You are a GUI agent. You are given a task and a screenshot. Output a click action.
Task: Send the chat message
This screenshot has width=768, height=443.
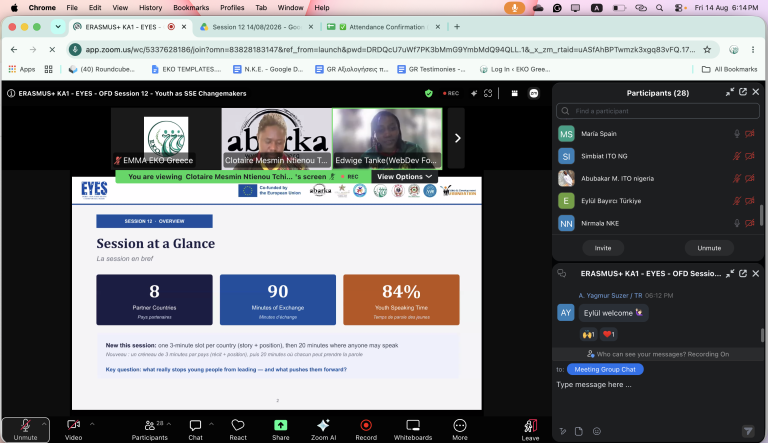click(x=748, y=431)
